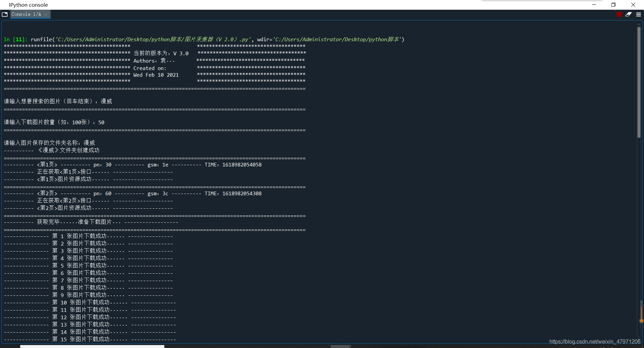Click the "<第2页>图片资源成功" line
Image resolution: width=644 pixels, height=348 pixels.
point(89,208)
